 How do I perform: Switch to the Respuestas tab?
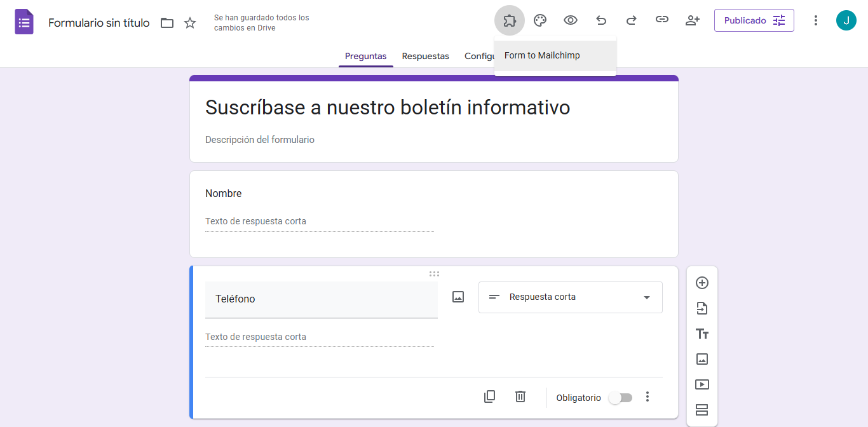pos(425,56)
